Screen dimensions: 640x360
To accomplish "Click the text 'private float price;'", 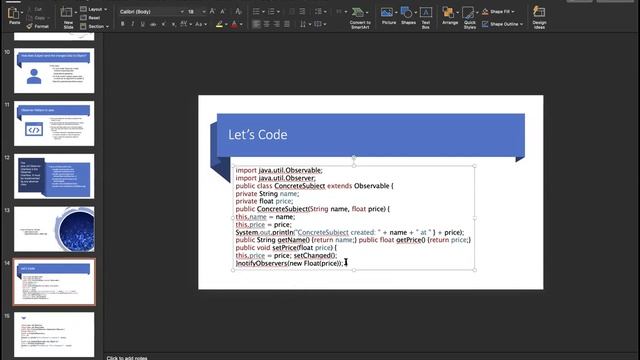I will pos(264,201).
